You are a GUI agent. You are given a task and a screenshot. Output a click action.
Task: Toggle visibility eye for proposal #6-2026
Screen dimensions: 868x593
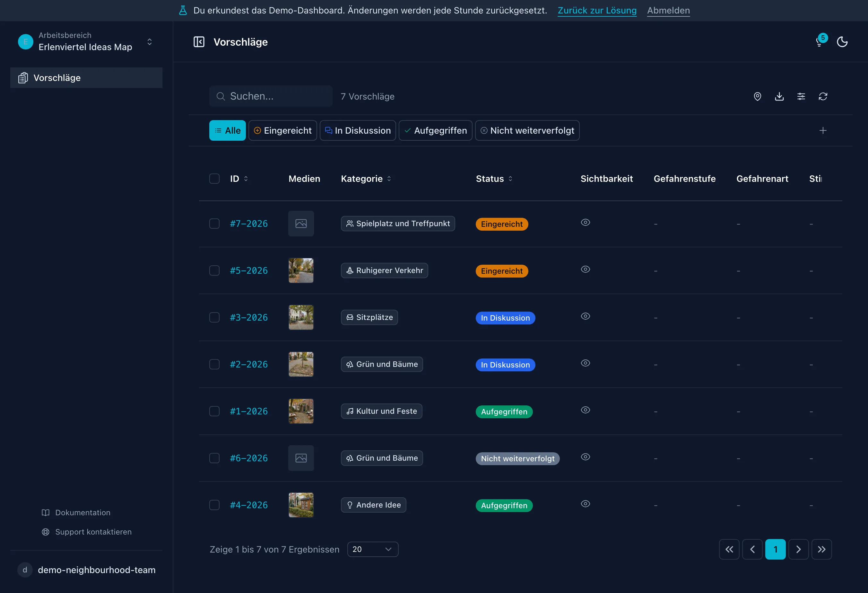click(585, 457)
